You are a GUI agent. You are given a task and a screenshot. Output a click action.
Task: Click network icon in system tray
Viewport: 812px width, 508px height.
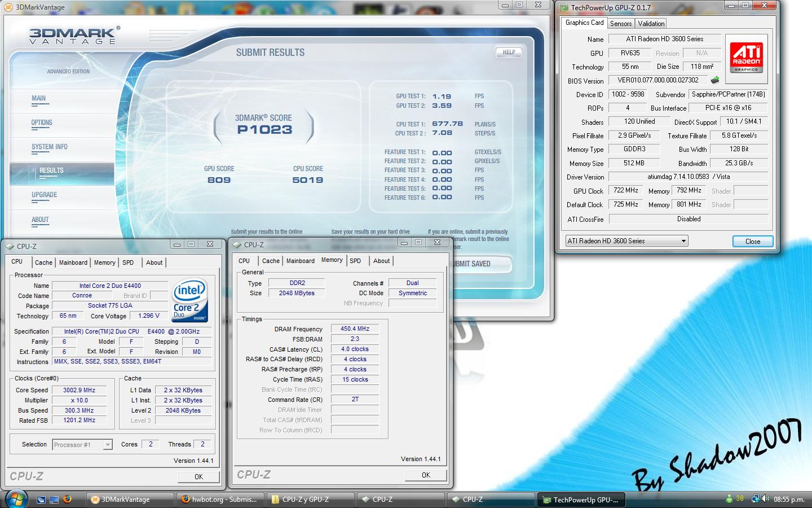tap(754, 499)
